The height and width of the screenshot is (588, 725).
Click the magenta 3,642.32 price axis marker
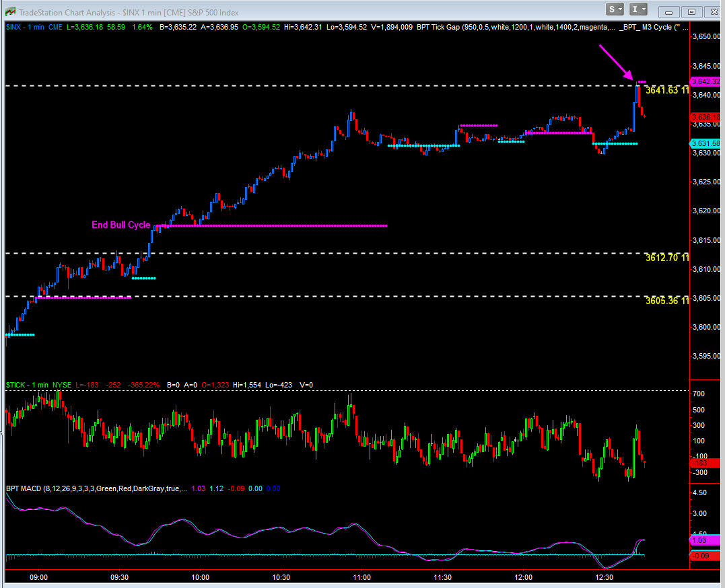tap(706, 81)
